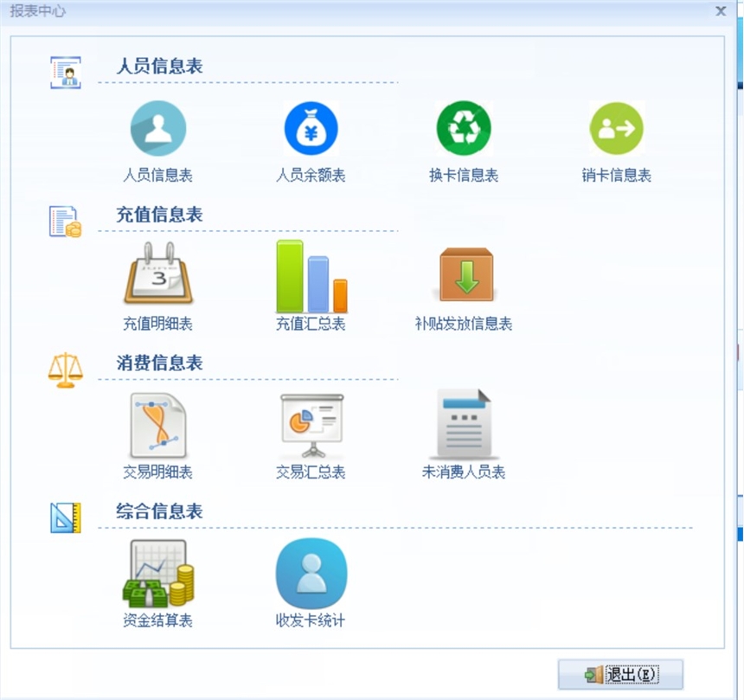
Task: Open the 交易明细表 curve icon
Action: (x=157, y=425)
